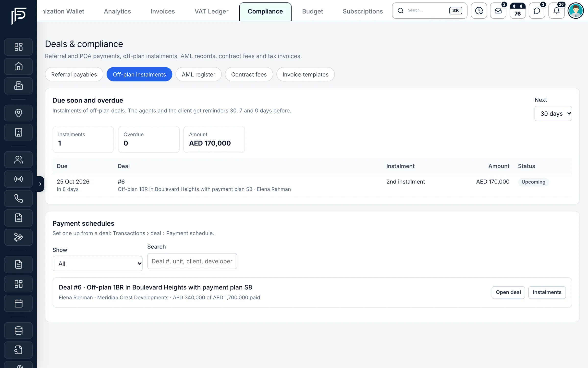
Task: Expand the sidebar with the chevron handle
Action: pos(40,184)
